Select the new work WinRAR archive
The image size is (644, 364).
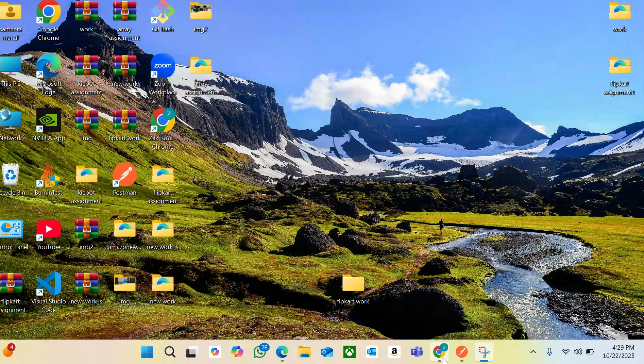pos(124,71)
